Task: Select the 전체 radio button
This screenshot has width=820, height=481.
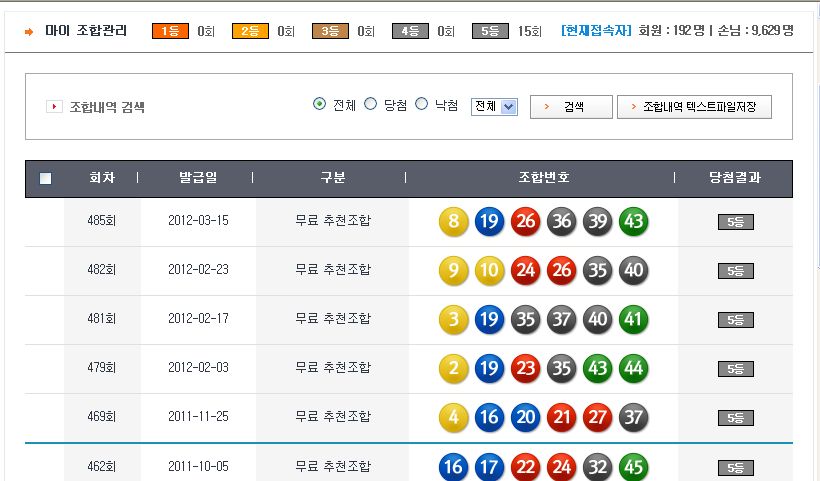Action: [320, 104]
